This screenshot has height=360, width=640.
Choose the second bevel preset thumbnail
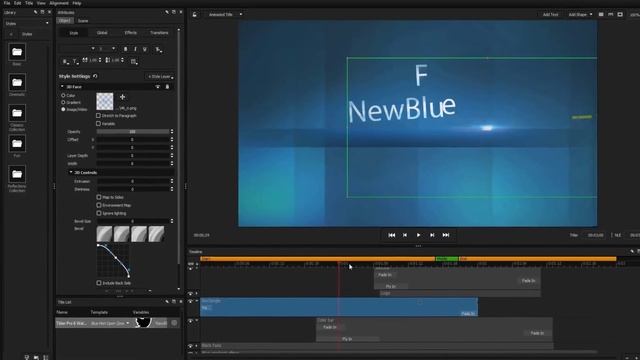(122, 234)
